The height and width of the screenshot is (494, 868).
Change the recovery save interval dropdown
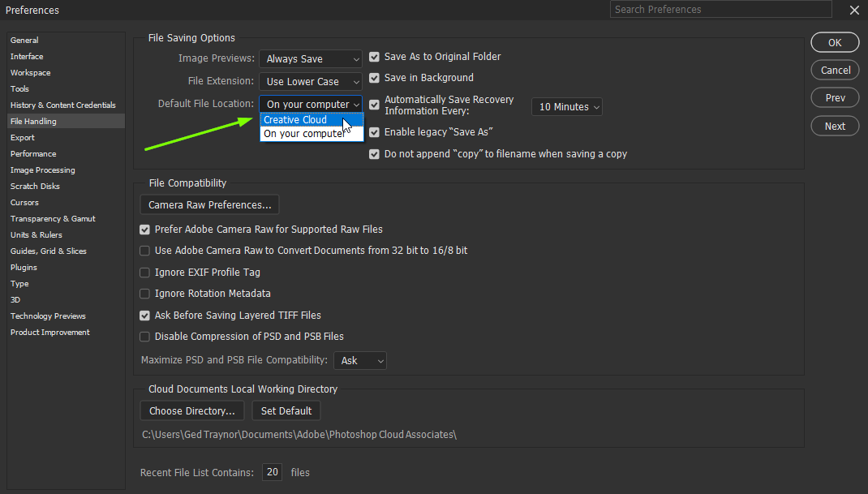click(x=566, y=105)
